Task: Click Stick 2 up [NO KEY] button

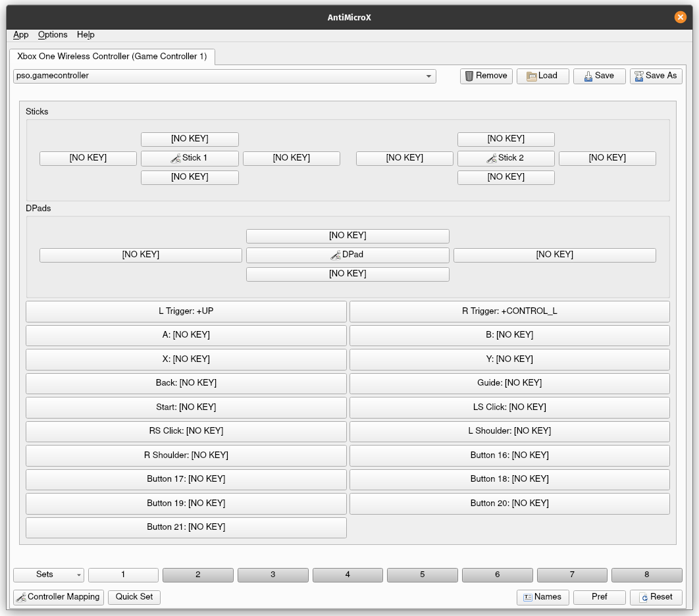Action: (506, 139)
